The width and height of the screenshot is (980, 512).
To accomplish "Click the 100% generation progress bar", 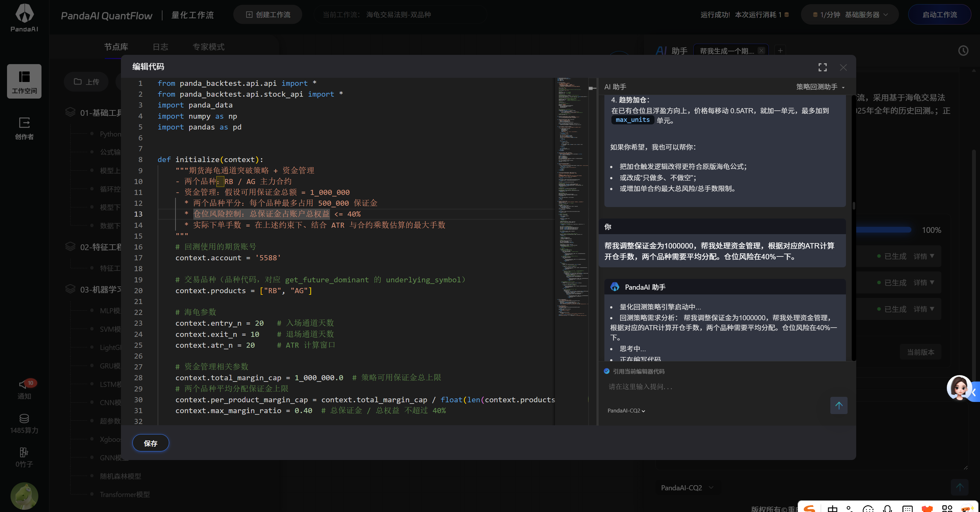I will click(883, 230).
